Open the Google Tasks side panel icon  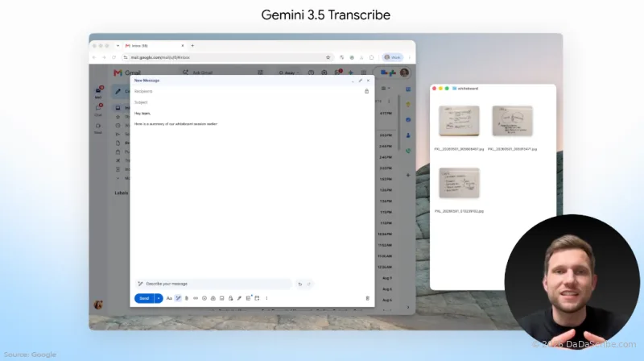(408, 119)
